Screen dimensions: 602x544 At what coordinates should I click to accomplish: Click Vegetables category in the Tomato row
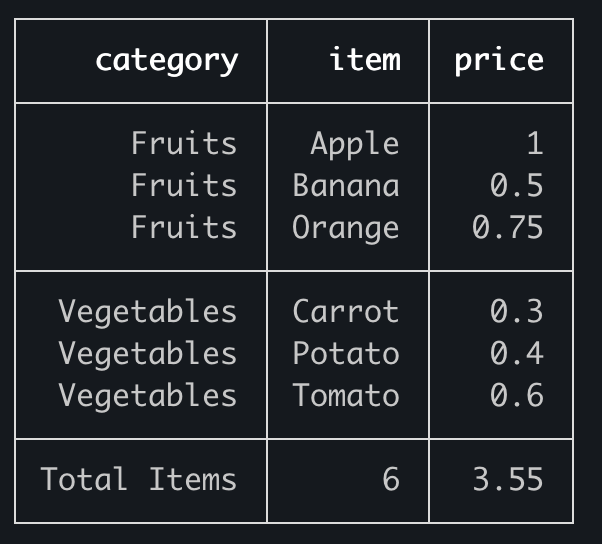[x=148, y=396]
